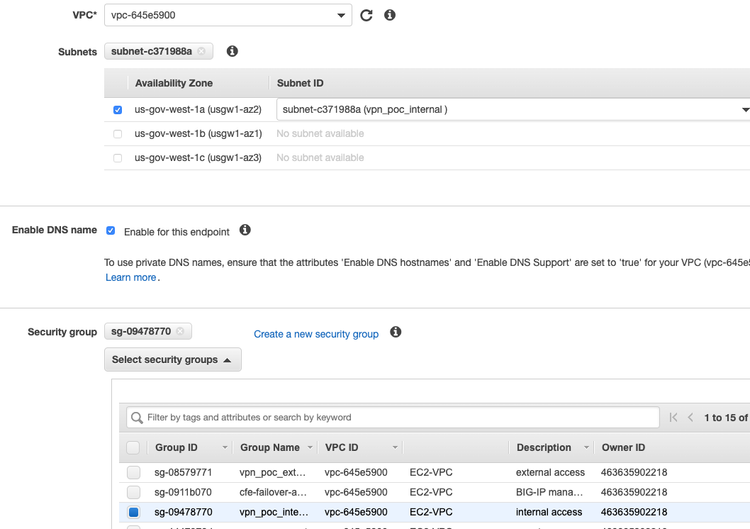Click the info icon beside Subnets
The image size is (750, 529).
tap(232, 51)
